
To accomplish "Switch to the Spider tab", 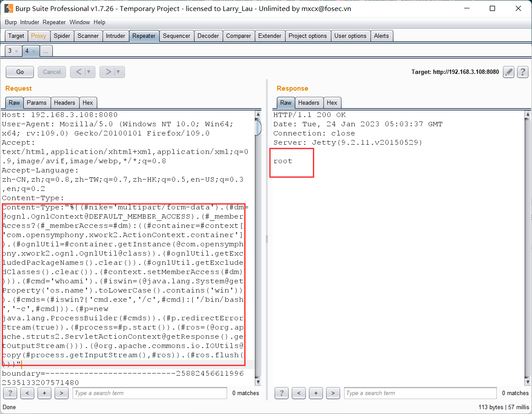I will pyautogui.click(x=62, y=36).
